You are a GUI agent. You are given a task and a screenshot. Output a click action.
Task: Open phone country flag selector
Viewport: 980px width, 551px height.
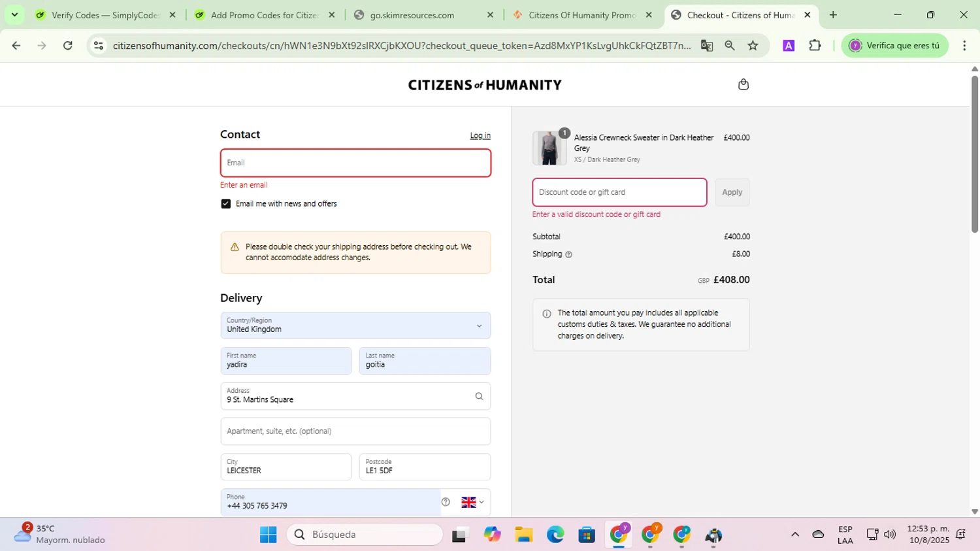[x=472, y=502]
